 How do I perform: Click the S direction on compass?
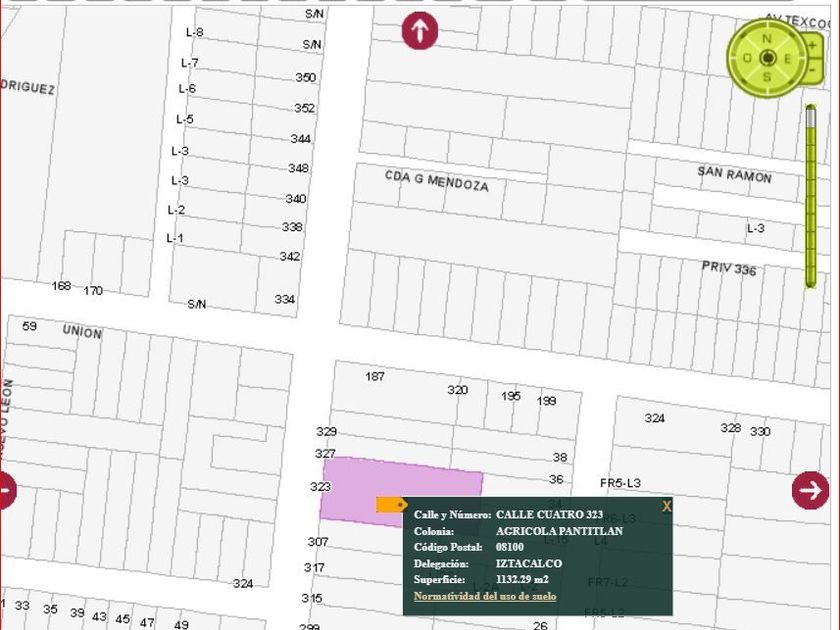pyautogui.click(x=767, y=77)
